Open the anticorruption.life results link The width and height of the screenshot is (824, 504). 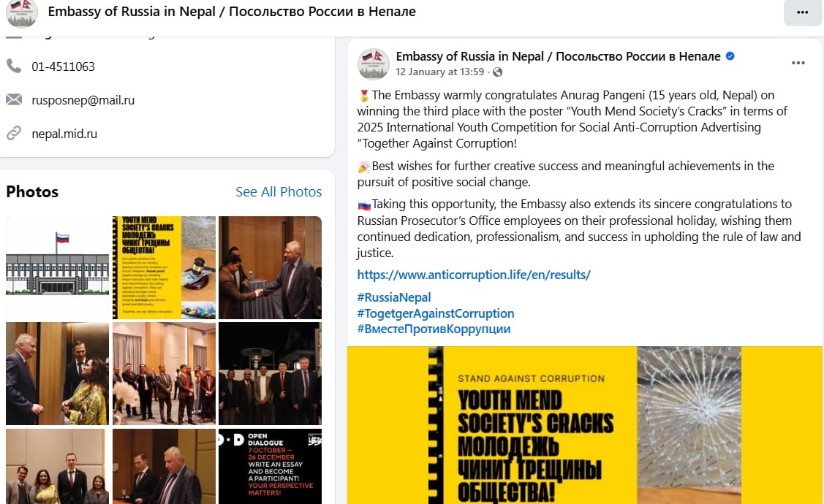pyautogui.click(x=474, y=275)
